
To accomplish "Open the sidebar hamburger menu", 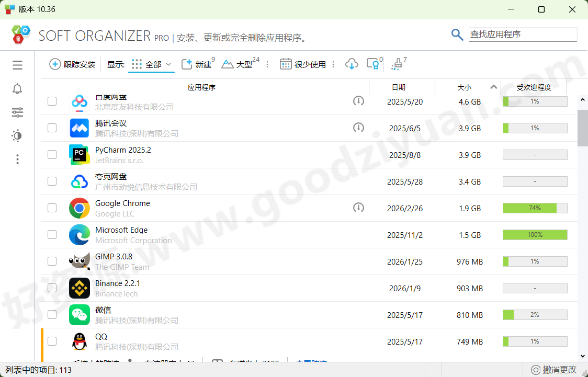I will [17, 65].
